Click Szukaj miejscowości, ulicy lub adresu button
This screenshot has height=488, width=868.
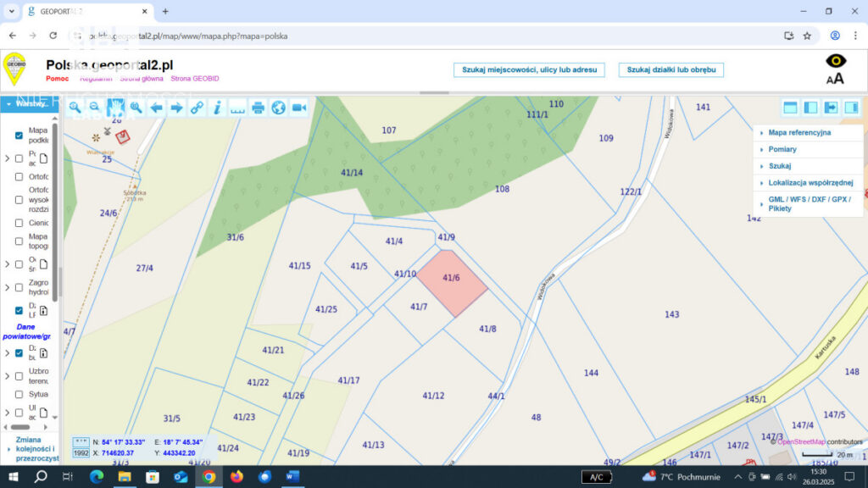tap(529, 69)
